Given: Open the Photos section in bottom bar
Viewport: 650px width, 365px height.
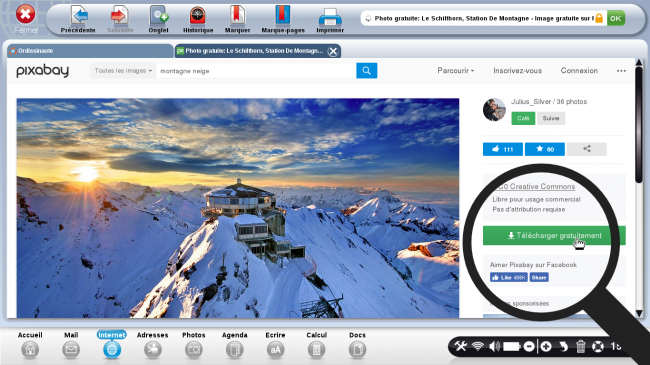Looking at the screenshot, I should tap(194, 345).
